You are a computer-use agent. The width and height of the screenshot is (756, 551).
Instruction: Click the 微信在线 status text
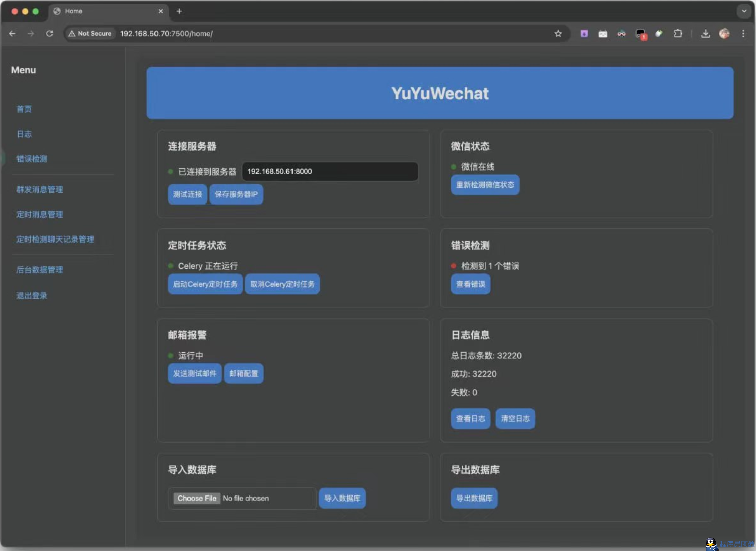(x=478, y=167)
